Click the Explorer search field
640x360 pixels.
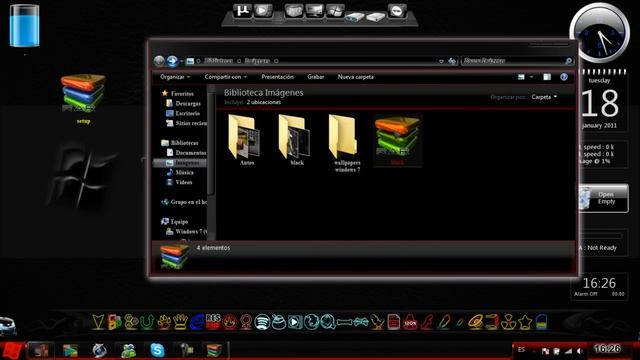517,61
